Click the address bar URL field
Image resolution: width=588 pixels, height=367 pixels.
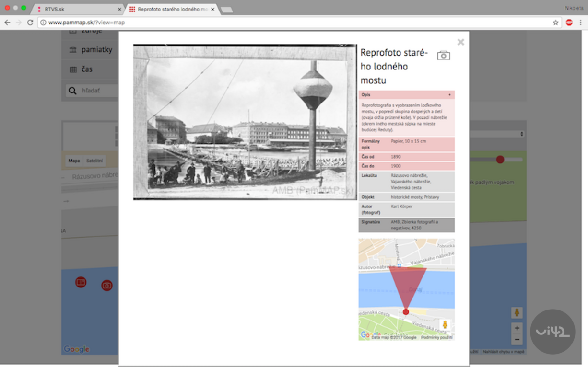point(288,23)
